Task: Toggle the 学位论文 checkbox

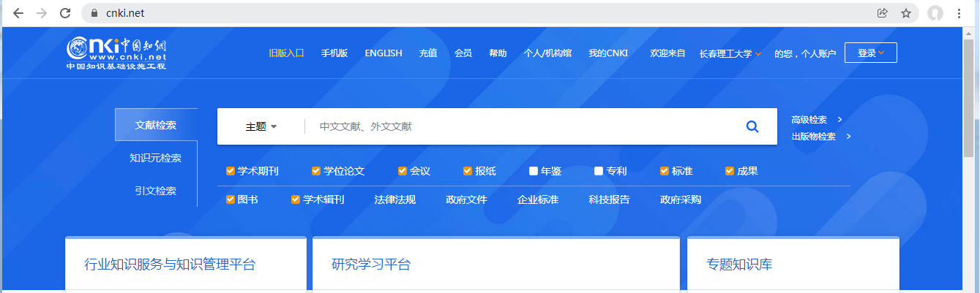Action: (316, 171)
